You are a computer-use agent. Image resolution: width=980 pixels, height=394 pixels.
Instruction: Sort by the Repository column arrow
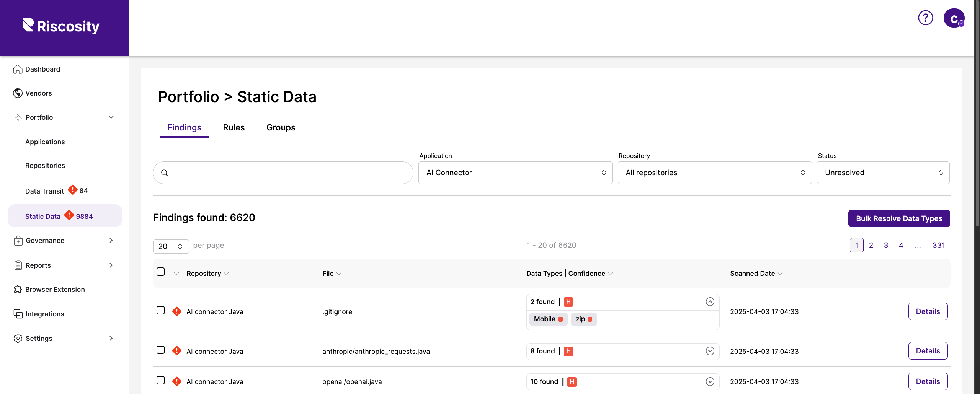226,274
